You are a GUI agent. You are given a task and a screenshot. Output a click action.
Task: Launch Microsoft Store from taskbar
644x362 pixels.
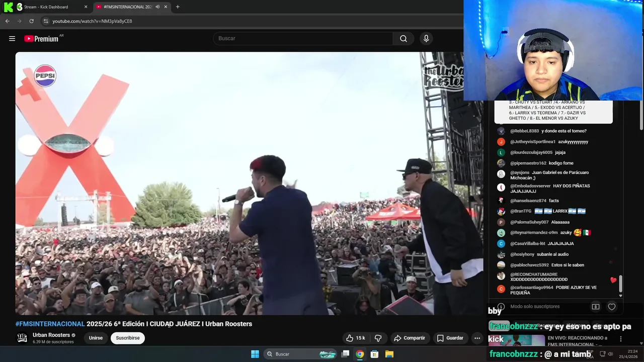374,354
